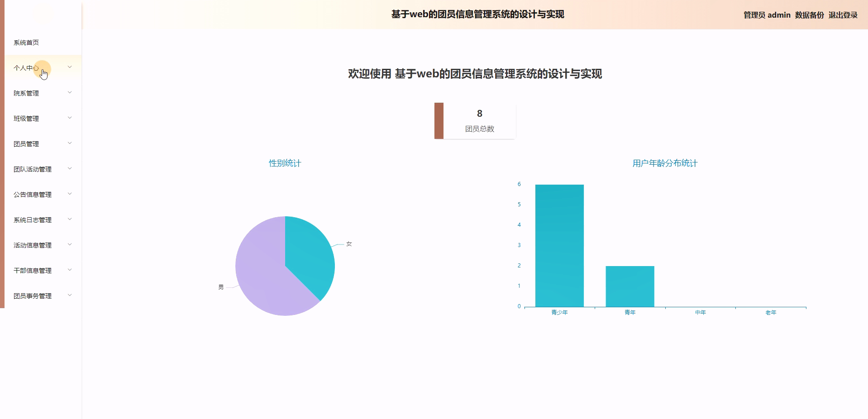
Task: Expand the 系统日志管理 menu
Action: click(32, 220)
